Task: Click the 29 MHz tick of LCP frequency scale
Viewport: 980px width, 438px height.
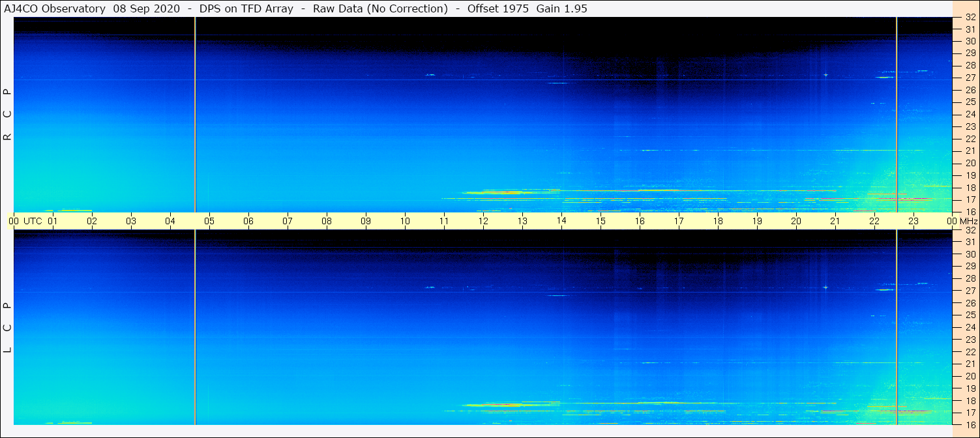Action: (x=970, y=267)
